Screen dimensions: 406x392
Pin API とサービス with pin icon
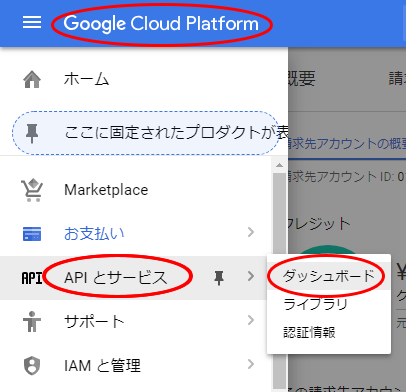pyautogui.click(x=219, y=278)
